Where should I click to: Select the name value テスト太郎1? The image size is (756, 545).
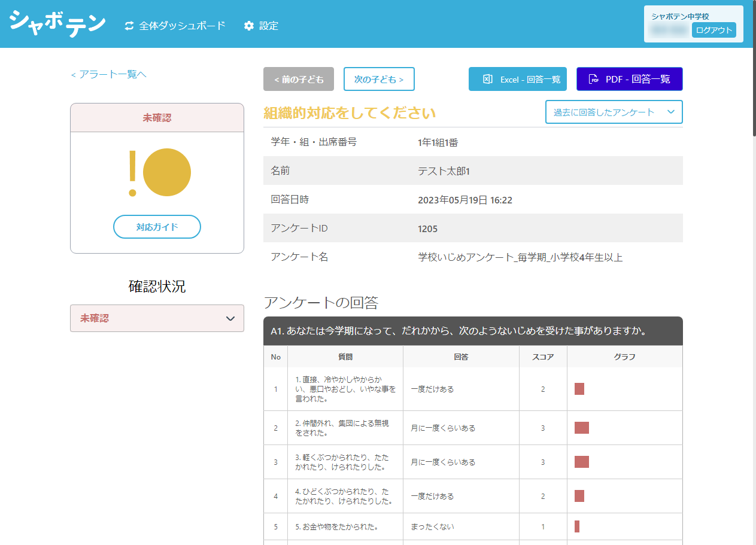point(444,171)
